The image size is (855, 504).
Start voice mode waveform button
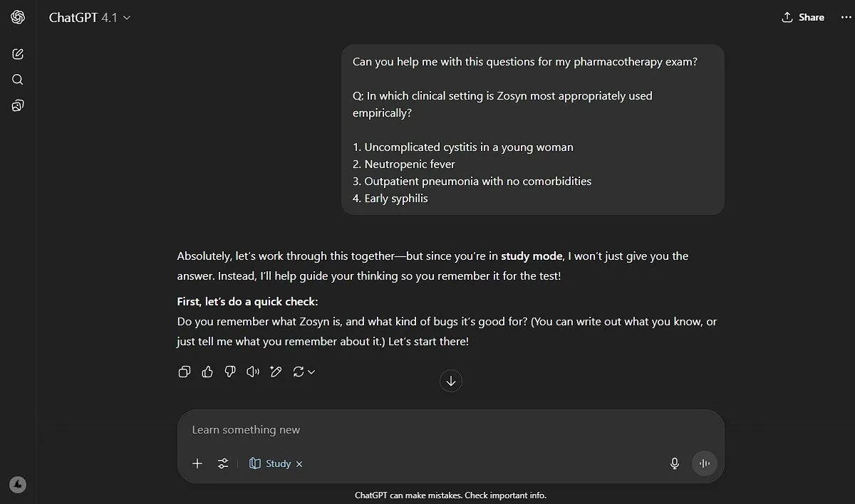click(705, 463)
